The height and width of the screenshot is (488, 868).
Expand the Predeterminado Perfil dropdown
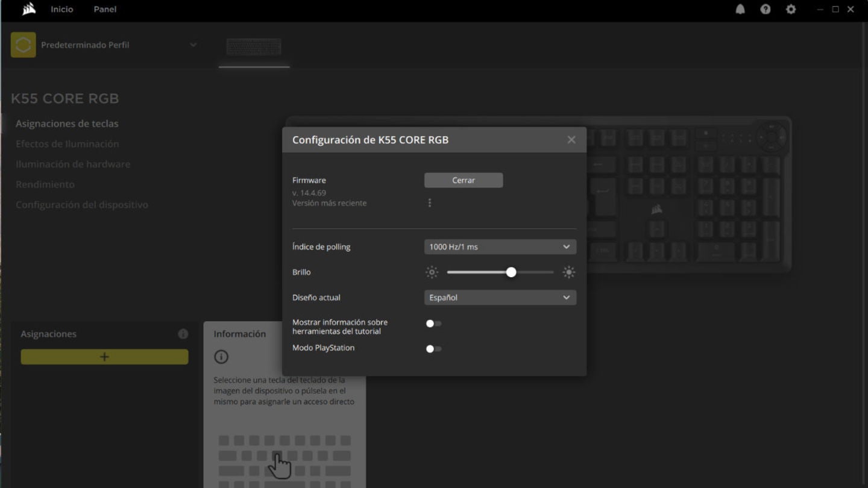[192, 45]
